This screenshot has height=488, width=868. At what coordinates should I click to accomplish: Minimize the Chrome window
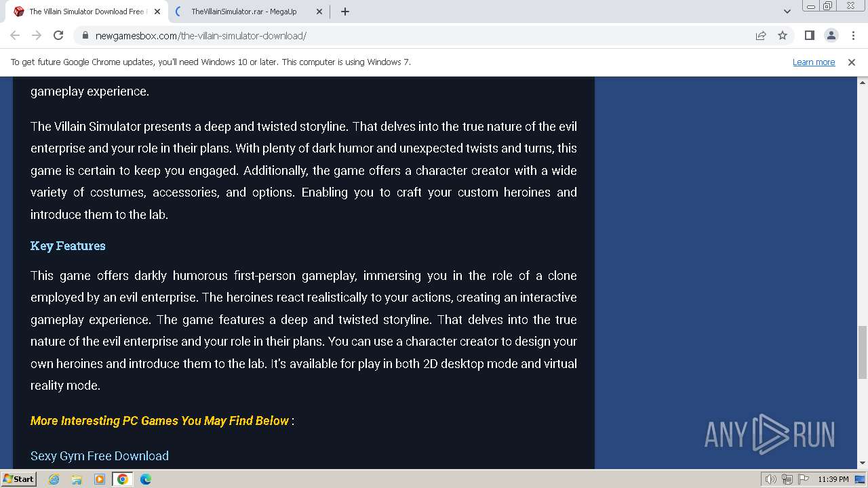811,6
